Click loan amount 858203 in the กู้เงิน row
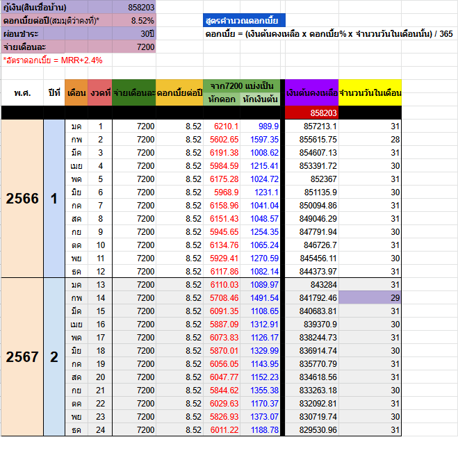 (134, 7)
